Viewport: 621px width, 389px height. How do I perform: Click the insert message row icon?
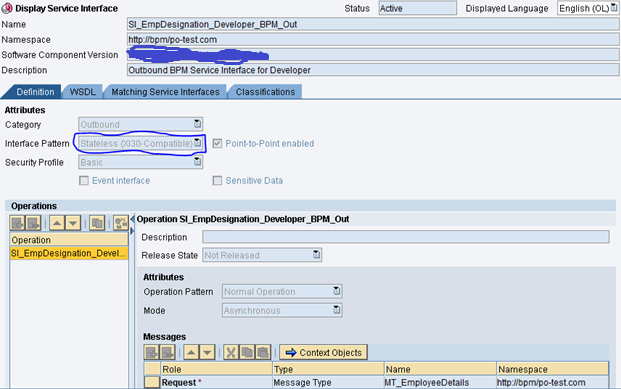click(151, 352)
